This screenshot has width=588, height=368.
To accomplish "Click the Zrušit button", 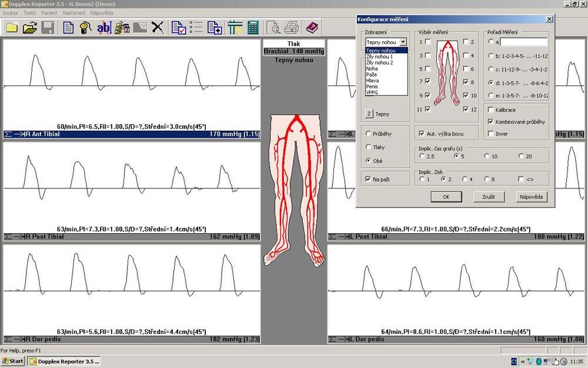I will 489,197.
